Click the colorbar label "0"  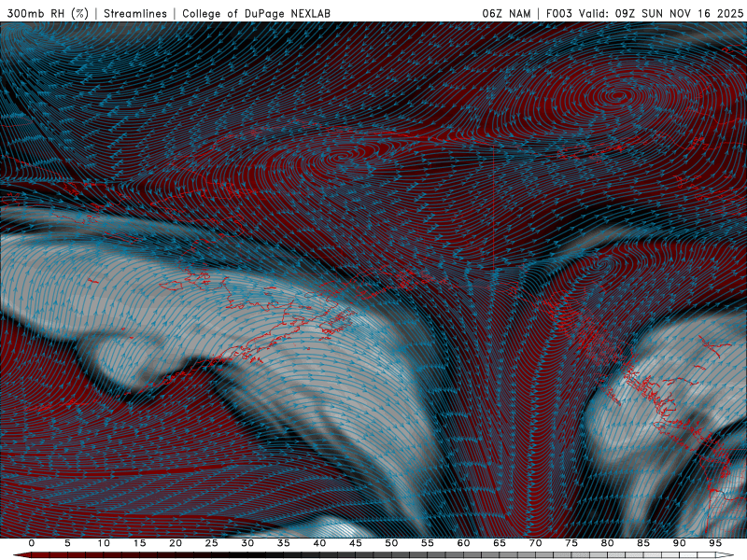point(32,543)
